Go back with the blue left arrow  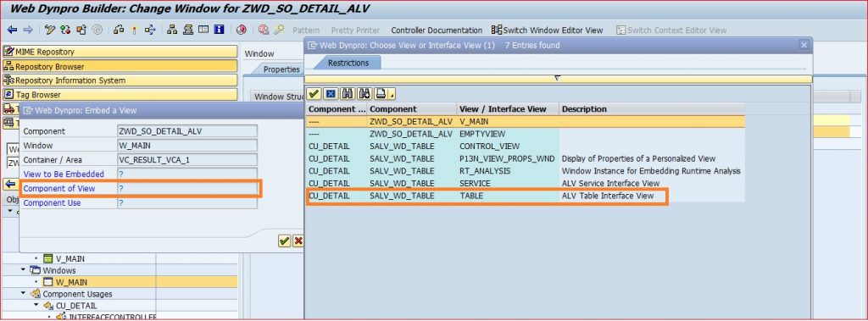12,30
